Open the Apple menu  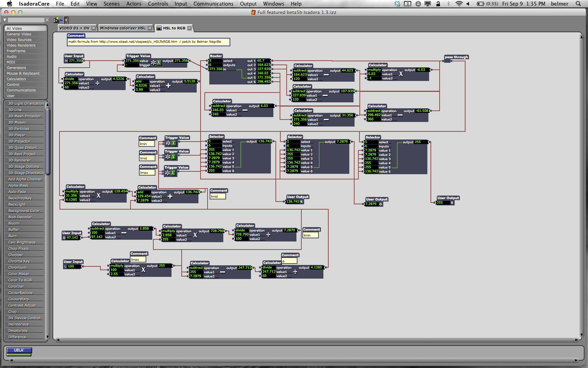point(9,4)
